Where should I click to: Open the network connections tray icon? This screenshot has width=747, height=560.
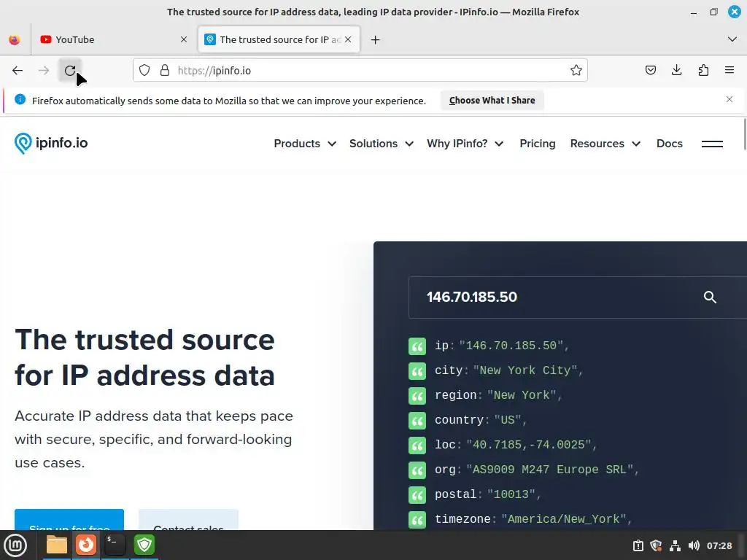[675, 545]
